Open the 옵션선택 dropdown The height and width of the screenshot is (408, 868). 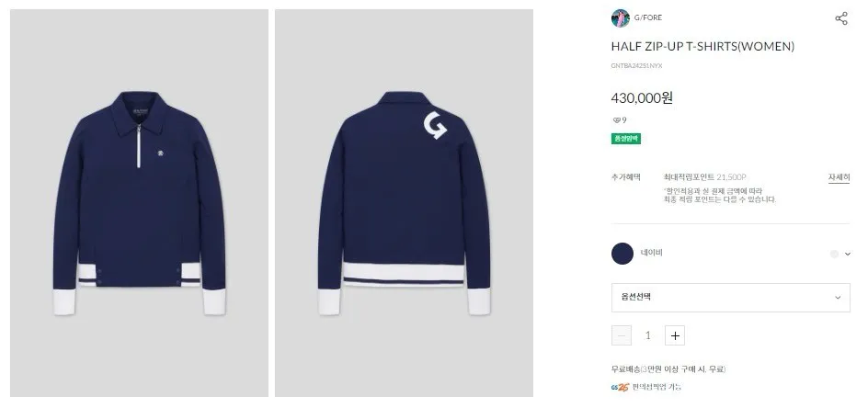click(x=730, y=298)
